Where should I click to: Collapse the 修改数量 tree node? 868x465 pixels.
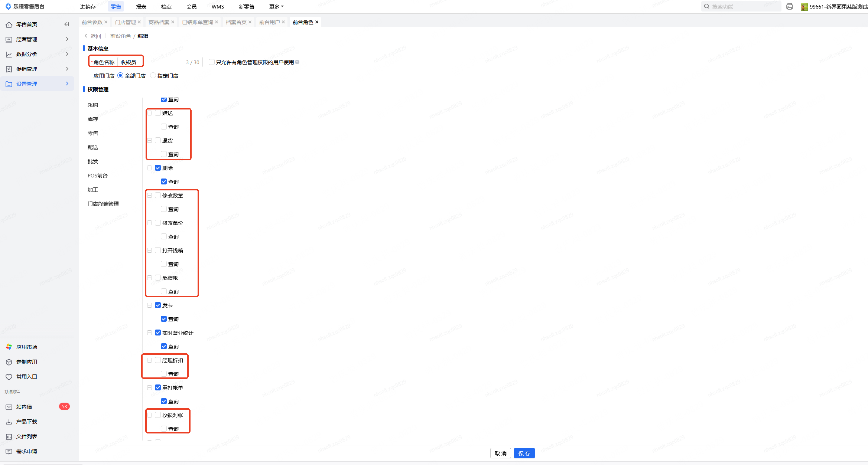point(150,196)
